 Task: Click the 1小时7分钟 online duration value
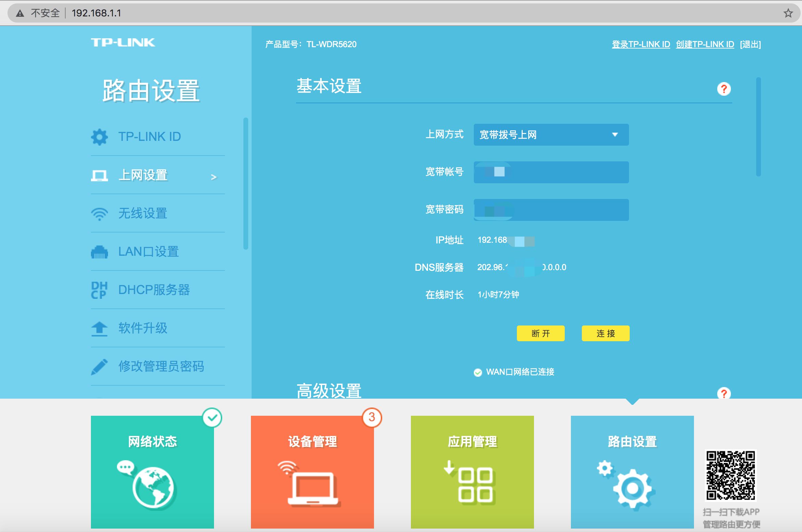pos(498,295)
